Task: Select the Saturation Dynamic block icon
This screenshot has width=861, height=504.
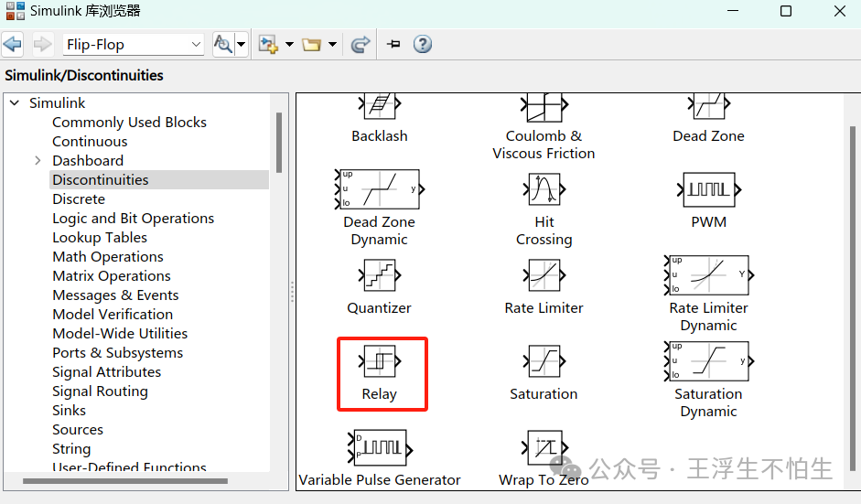Action: [709, 360]
